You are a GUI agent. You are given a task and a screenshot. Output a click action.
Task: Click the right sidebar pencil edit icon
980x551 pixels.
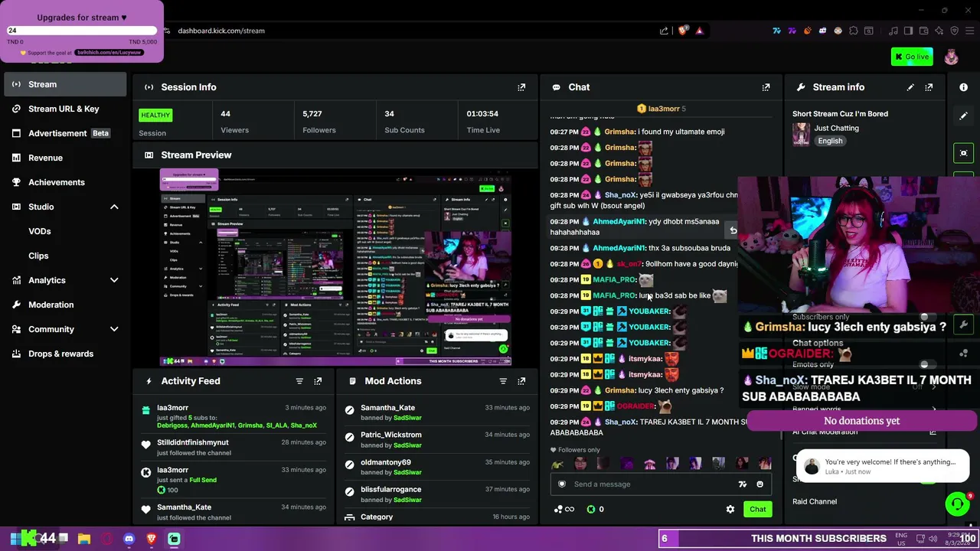pos(963,116)
